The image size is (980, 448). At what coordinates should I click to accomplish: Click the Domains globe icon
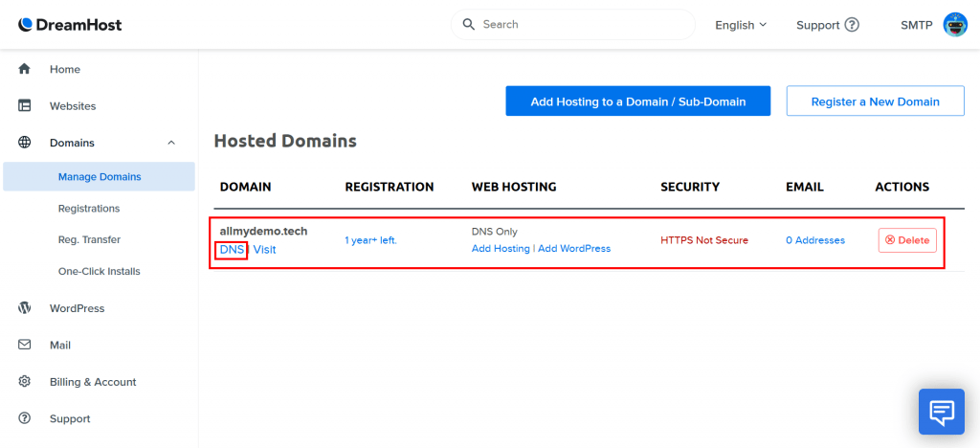[x=24, y=143]
